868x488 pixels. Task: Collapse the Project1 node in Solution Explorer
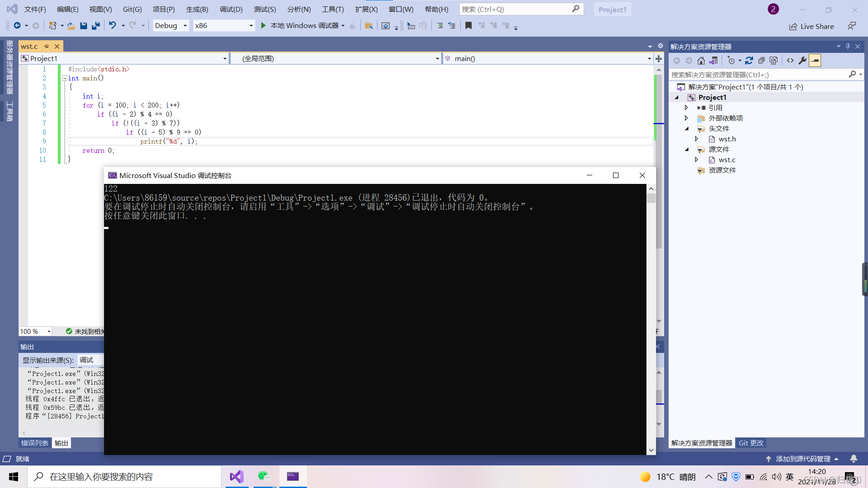(x=677, y=98)
